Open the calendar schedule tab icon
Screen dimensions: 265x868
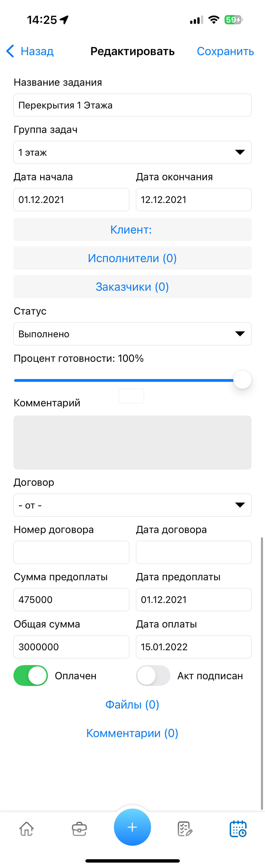point(238,829)
